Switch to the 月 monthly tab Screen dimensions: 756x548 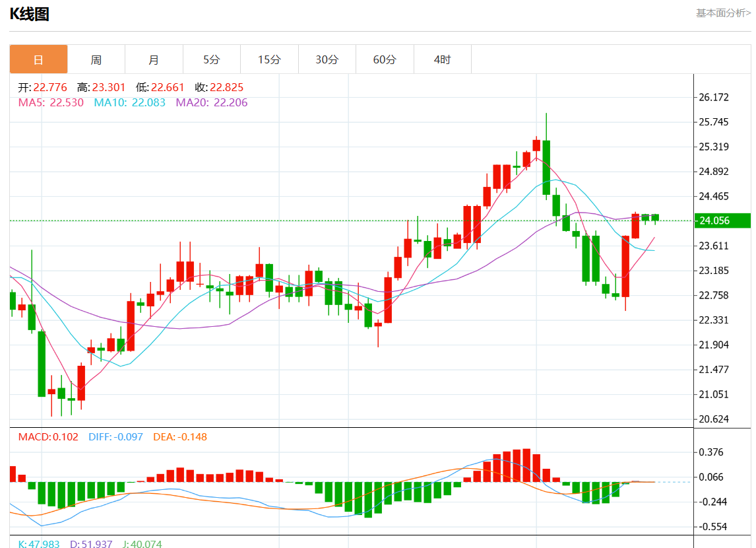tap(154, 60)
